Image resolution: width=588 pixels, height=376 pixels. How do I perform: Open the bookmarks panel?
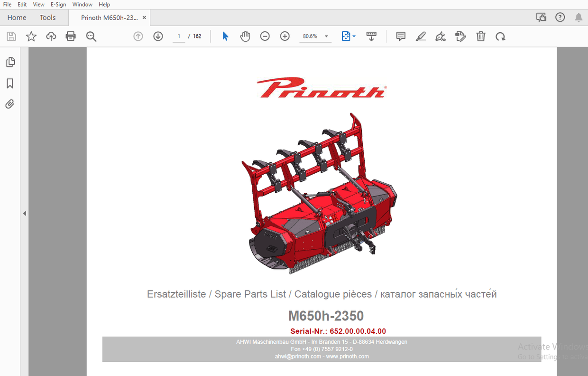(x=9, y=84)
